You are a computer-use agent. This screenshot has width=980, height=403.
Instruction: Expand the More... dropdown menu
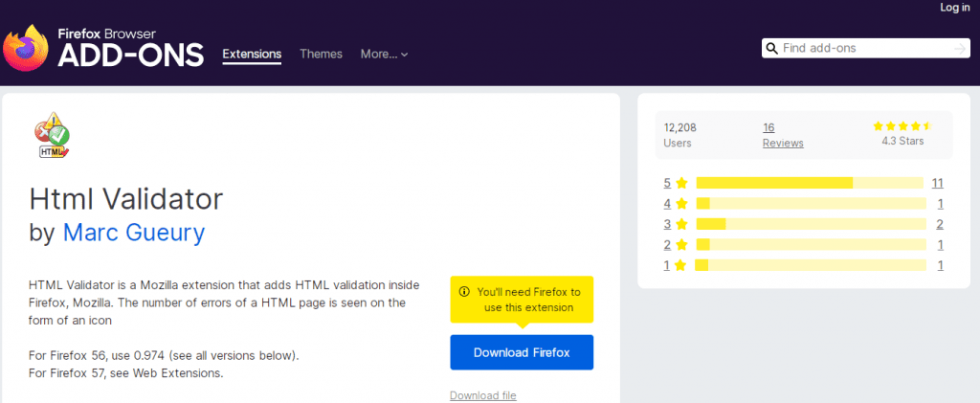384,55
